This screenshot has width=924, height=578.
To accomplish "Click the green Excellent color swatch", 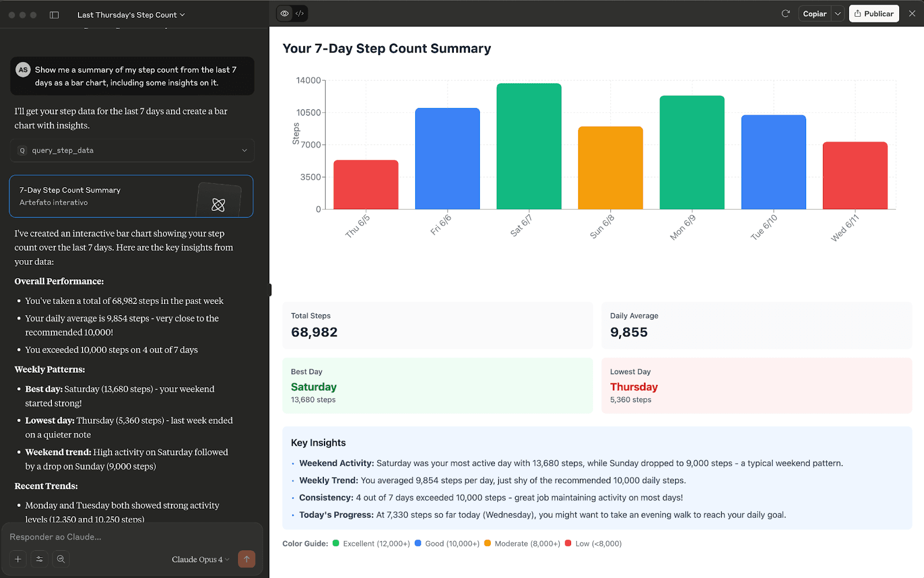I will (x=336, y=543).
